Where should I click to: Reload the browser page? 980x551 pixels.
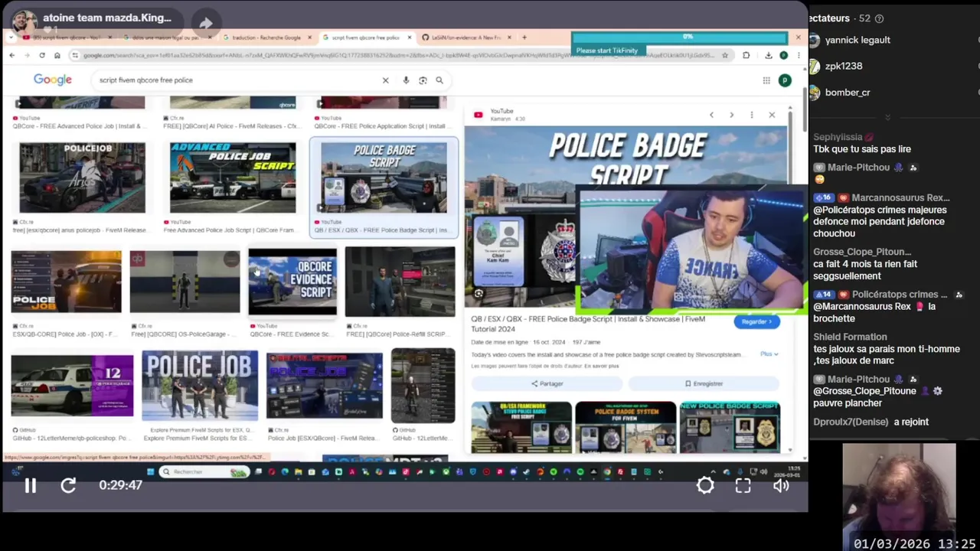pos(42,55)
